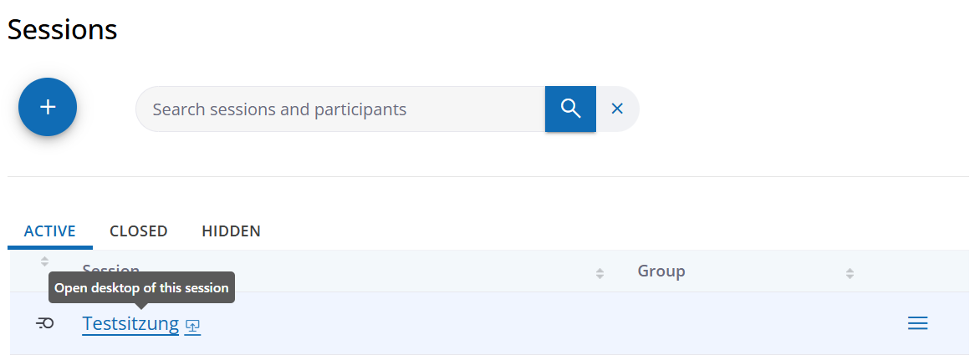
Task: Click the empty header cell above hamburger menu
Action: [x=917, y=271]
